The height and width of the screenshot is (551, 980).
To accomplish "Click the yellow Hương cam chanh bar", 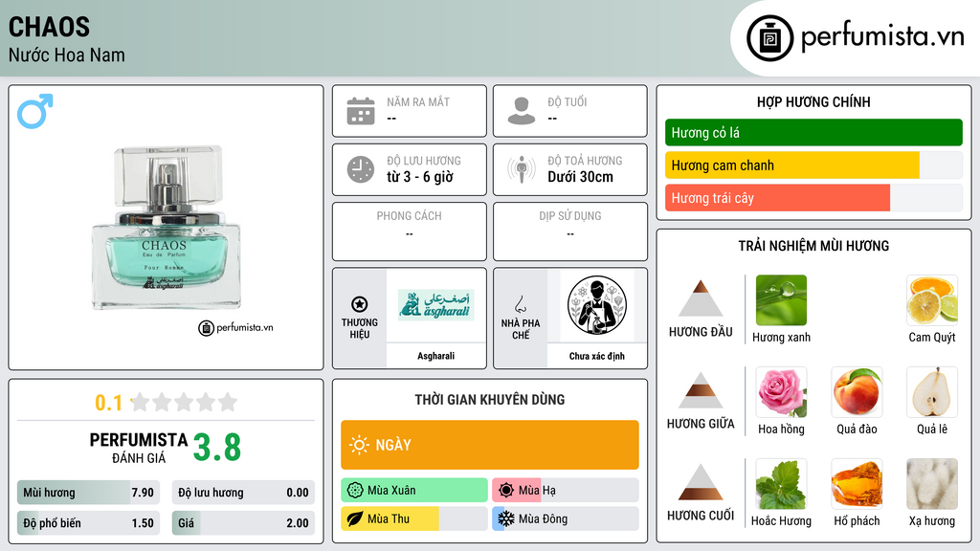I will click(813, 165).
